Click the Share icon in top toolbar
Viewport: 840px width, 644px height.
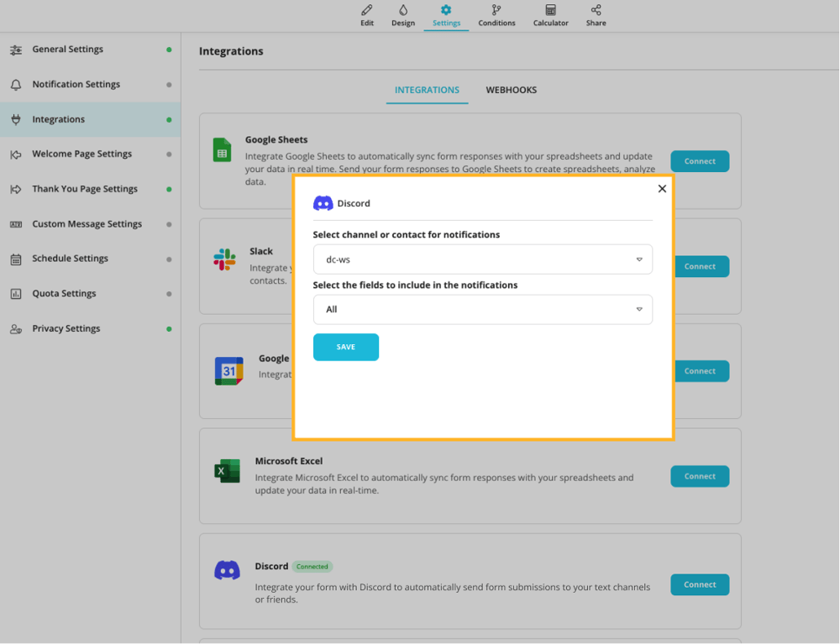click(596, 10)
